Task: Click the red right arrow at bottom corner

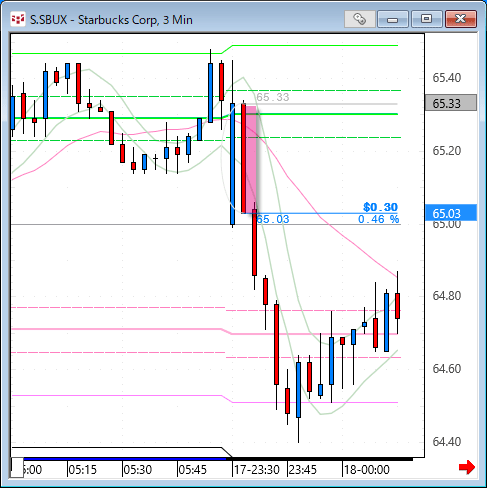Action: pyautogui.click(x=467, y=467)
